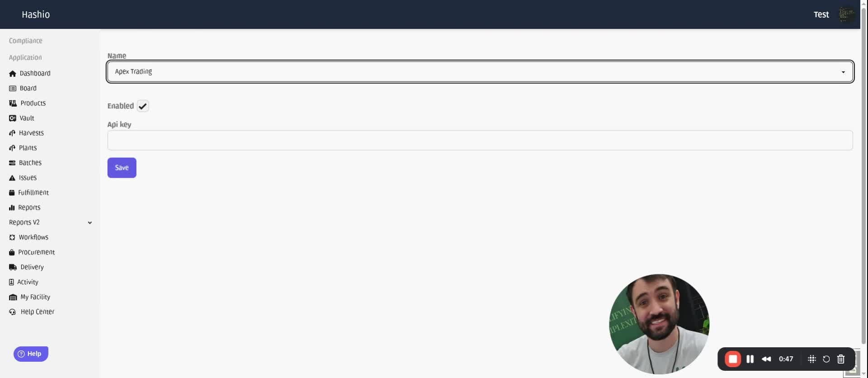Open the Fulfillment menu item

coord(29,193)
